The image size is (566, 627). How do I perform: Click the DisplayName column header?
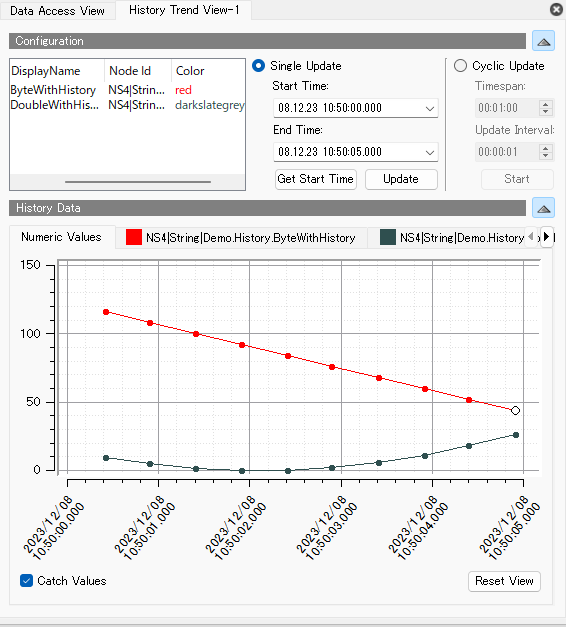(x=57, y=71)
